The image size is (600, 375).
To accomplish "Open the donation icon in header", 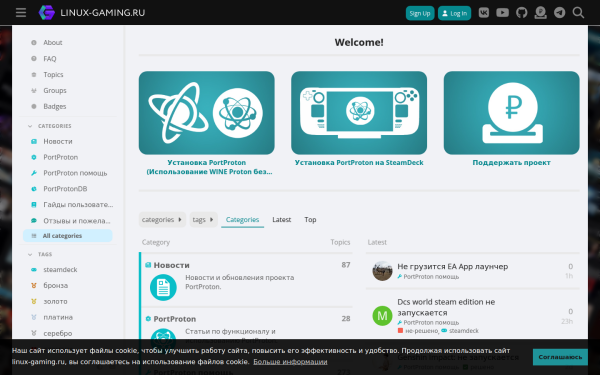I will [x=540, y=13].
